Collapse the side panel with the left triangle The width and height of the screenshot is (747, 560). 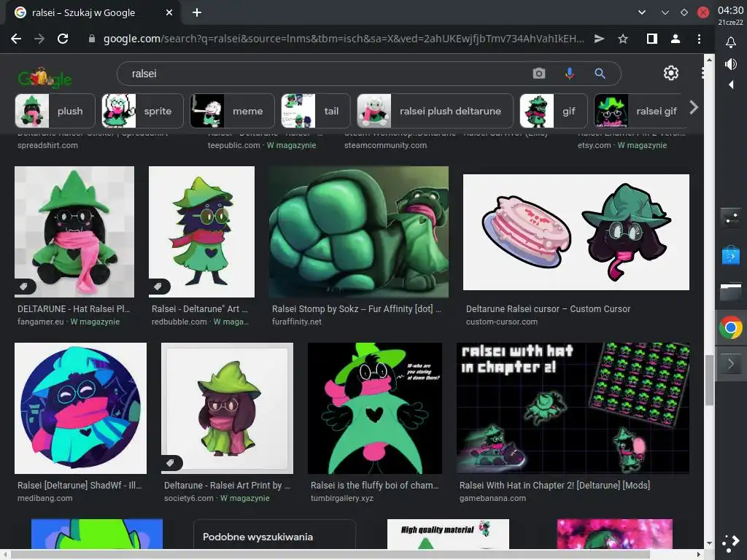(x=731, y=85)
